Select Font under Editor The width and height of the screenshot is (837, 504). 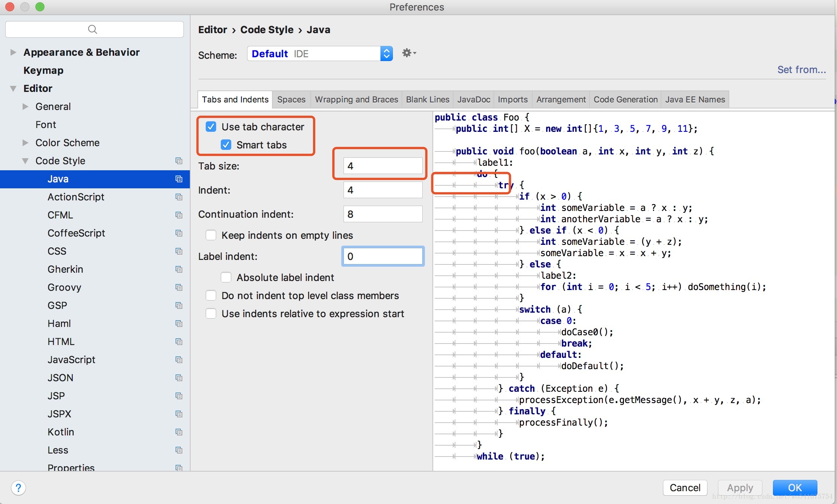(x=46, y=125)
